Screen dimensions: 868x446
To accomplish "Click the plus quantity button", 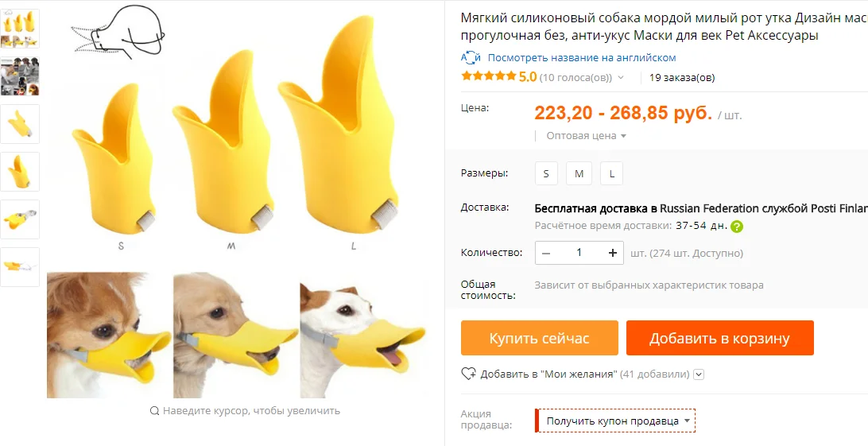I will (x=612, y=253).
